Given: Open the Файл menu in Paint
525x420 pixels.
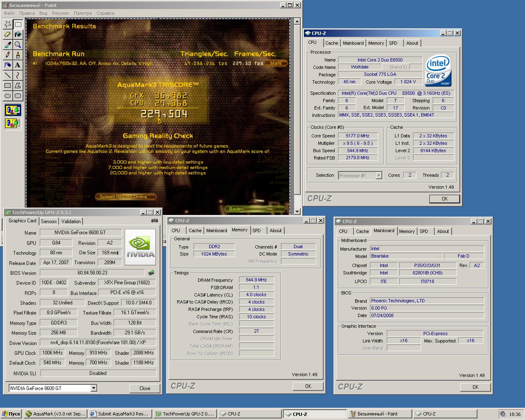Looking at the screenshot, I should [x=9, y=13].
